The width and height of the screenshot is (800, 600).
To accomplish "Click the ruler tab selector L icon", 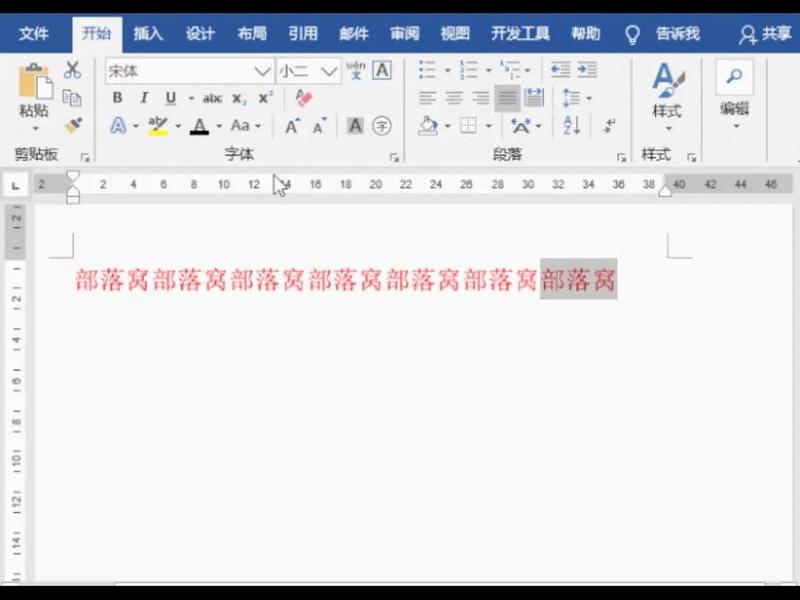I will (x=16, y=185).
